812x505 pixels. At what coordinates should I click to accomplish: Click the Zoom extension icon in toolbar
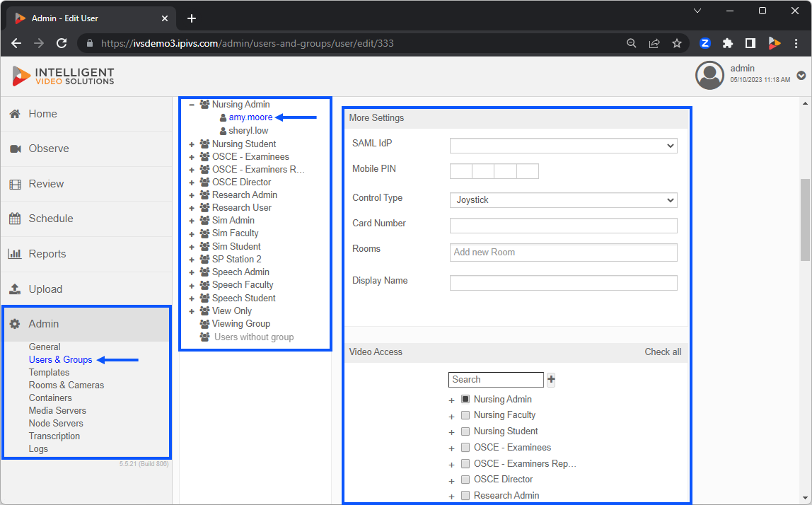click(x=704, y=44)
